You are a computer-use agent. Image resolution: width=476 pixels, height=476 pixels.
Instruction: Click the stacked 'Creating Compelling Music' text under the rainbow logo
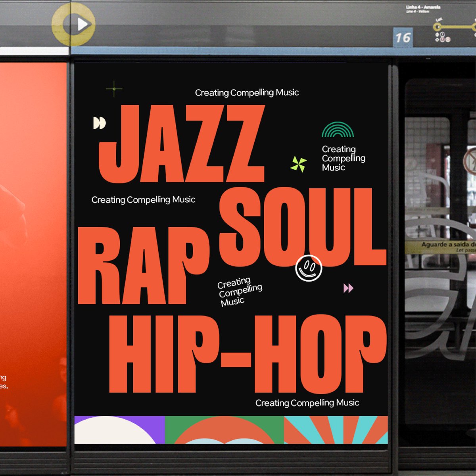click(344, 158)
